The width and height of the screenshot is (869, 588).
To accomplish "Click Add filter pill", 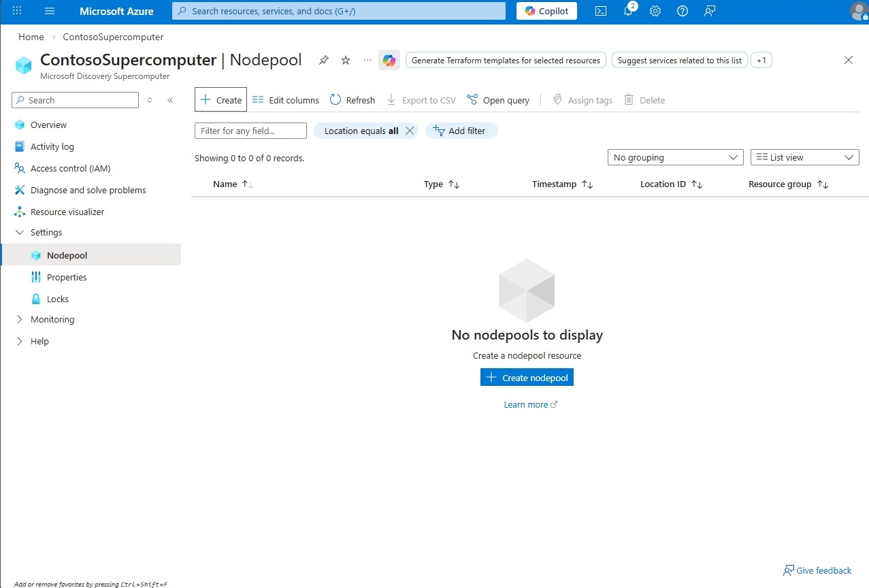I will pos(461,131).
